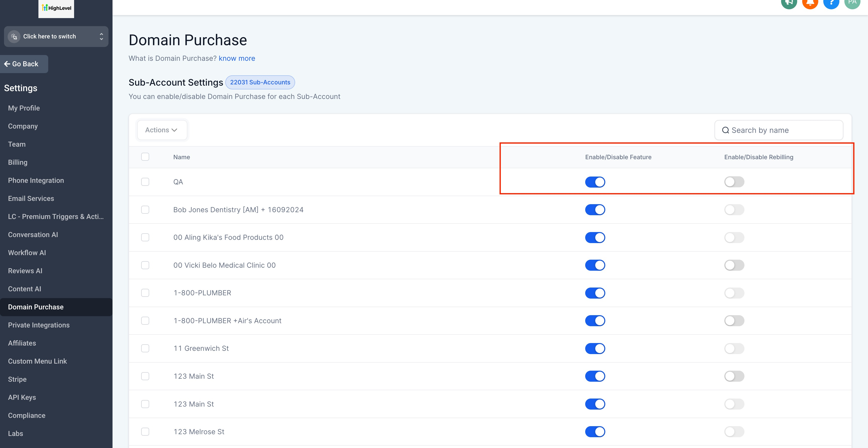
Task: Click the 22031 Sub-Accounts badge
Action: 260,83
